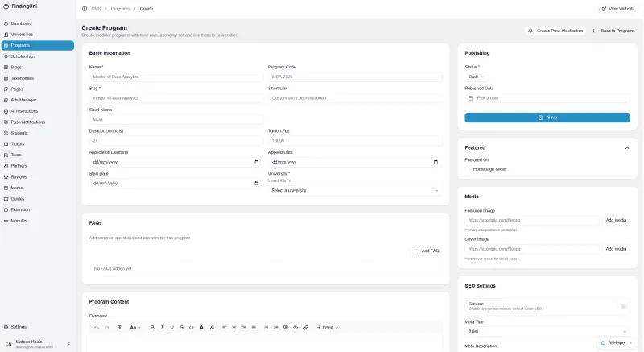Viewport: 644px width, 352px height.
Task: Click the blue Save button
Action: coord(547,118)
